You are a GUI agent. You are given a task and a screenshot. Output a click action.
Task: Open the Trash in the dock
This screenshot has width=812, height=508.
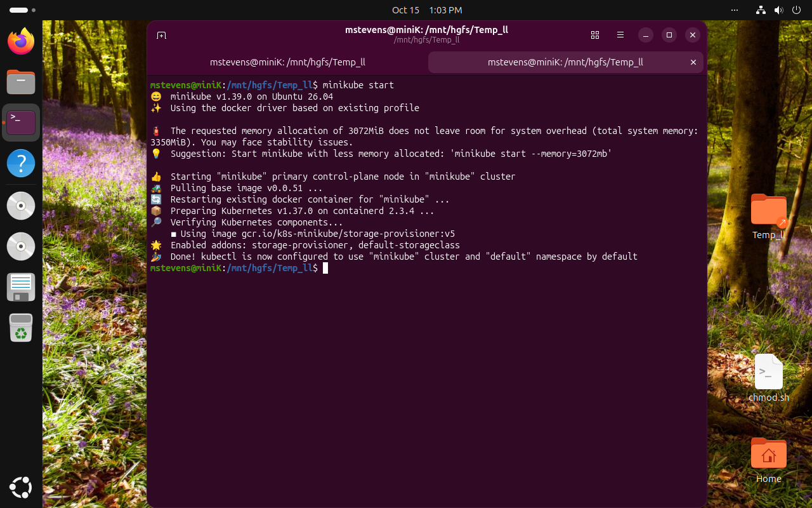[21, 328]
